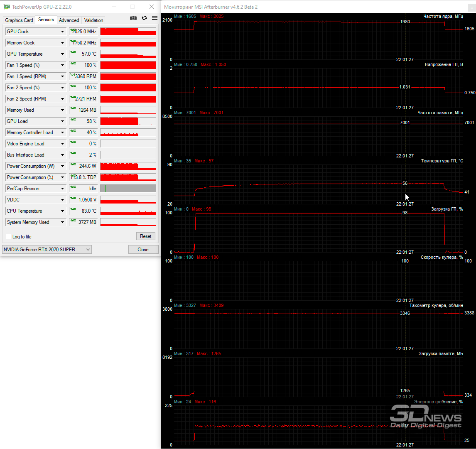The width and height of the screenshot is (476, 449).
Task: Open System Memory Used dropdown
Action: [x=62, y=223]
